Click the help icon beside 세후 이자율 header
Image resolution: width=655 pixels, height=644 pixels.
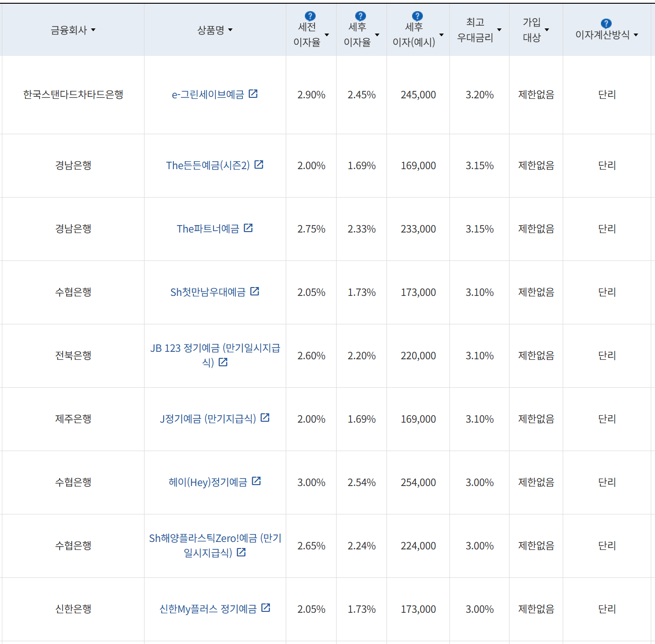[x=359, y=15]
